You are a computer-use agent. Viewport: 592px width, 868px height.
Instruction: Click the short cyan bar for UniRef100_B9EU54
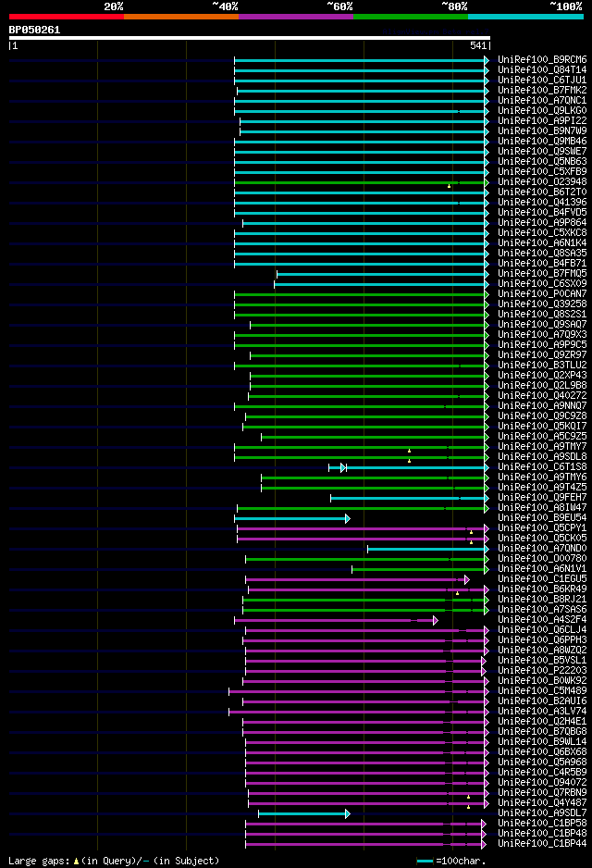[x=292, y=519]
